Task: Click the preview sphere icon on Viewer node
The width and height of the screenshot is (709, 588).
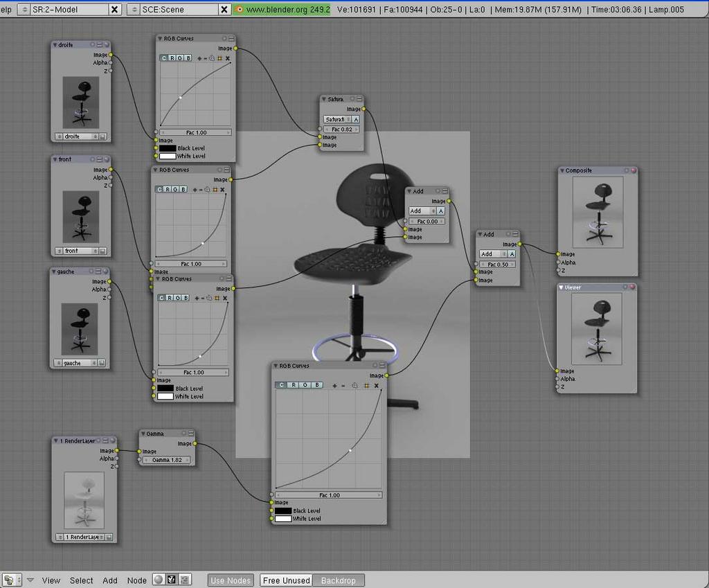Action: 632,287
